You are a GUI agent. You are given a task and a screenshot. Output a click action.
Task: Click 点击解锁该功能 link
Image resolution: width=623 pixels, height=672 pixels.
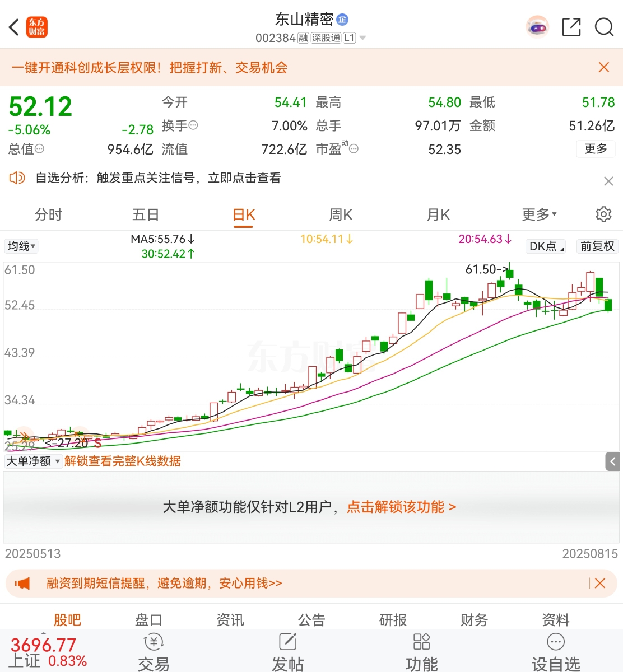tap(402, 507)
